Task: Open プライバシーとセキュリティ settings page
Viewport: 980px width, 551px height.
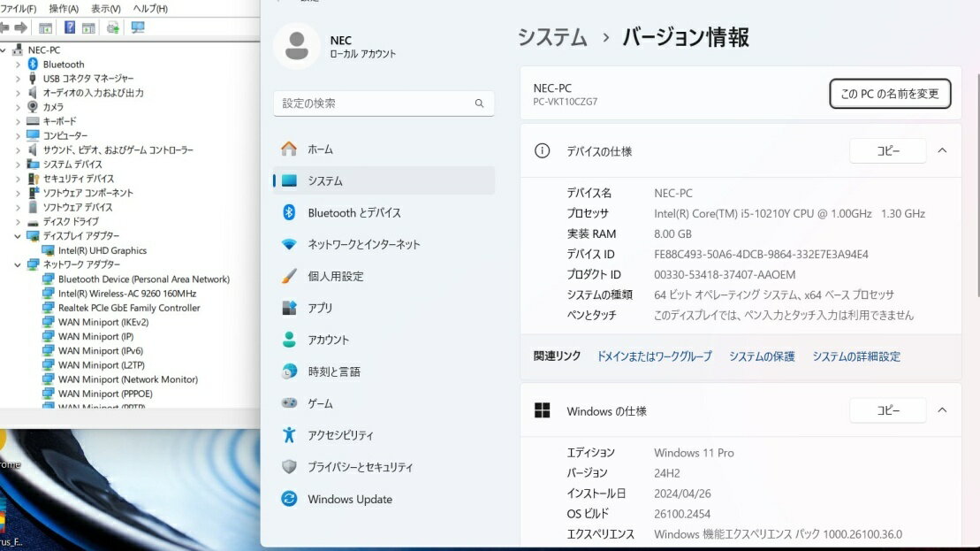Action: (x=384, y=467)
